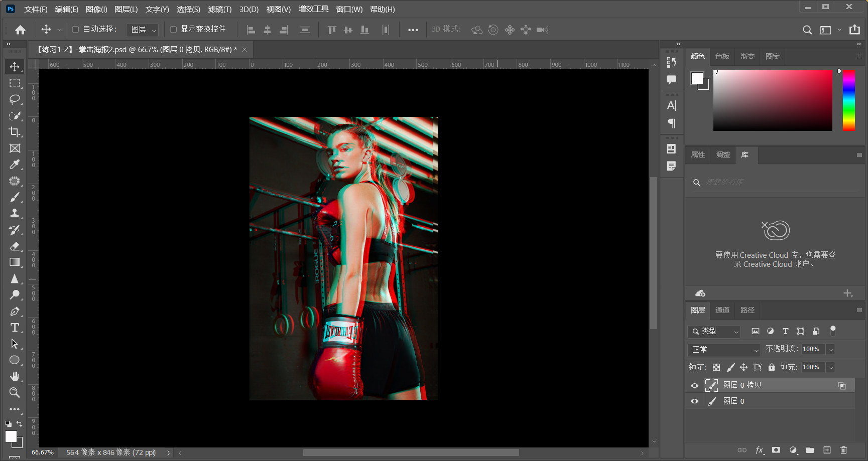This screenshot has height=461, width=868.
Task: Click the foreground color swatch in Color panel
Action: pyautogui.click(x=697, y=78)
